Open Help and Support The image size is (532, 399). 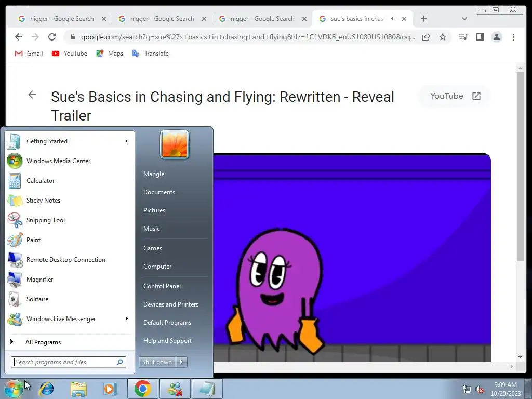(x=167, y=341)
